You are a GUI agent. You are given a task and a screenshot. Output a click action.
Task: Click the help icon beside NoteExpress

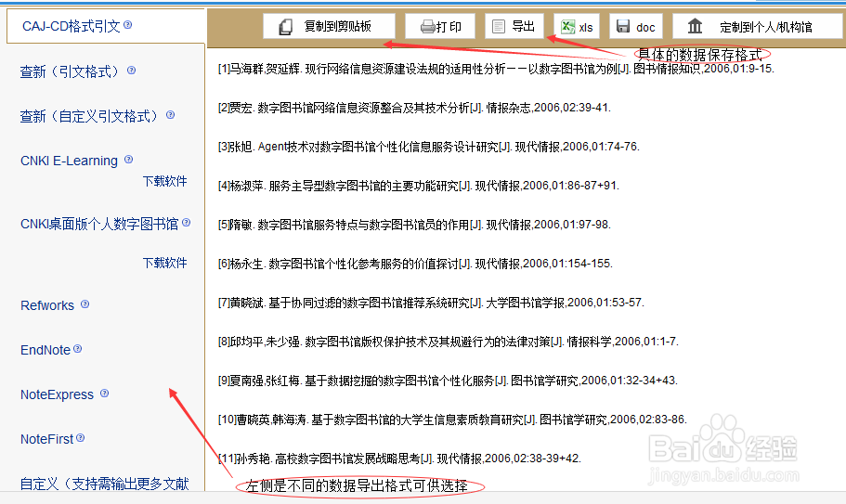(105, 394)
